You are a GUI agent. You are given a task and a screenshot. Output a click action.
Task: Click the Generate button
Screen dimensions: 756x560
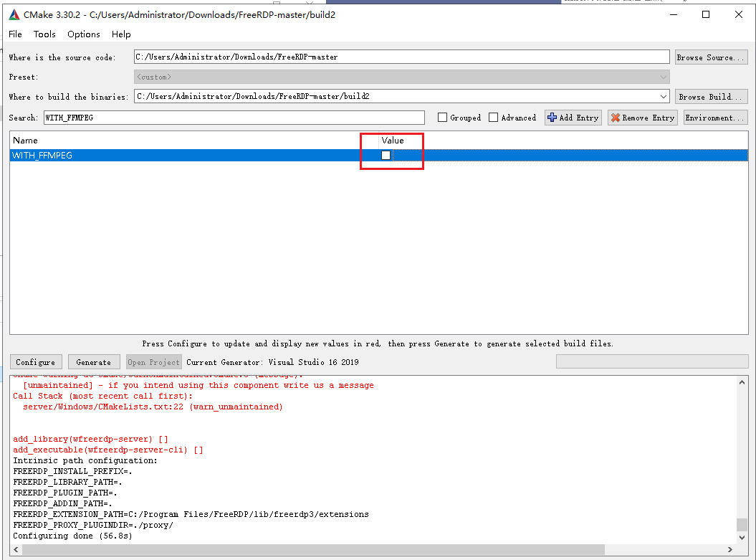click(94, 362)
